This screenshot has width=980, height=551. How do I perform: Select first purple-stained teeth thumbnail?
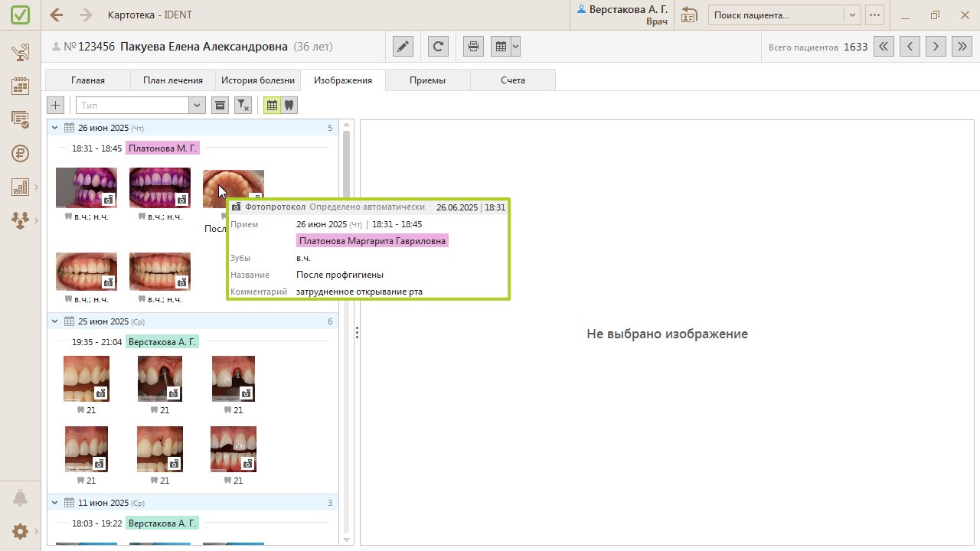(87, 187)
